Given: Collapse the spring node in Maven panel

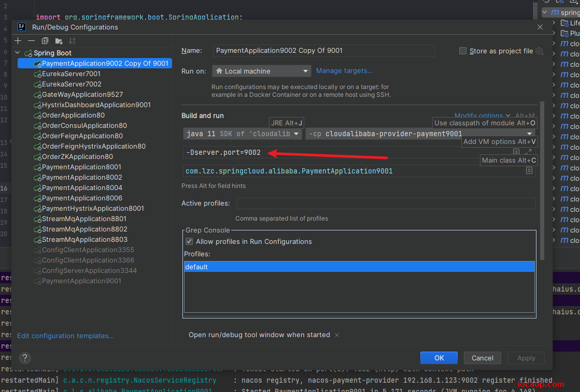Looking at the screenshot, I should coord(544,12).
